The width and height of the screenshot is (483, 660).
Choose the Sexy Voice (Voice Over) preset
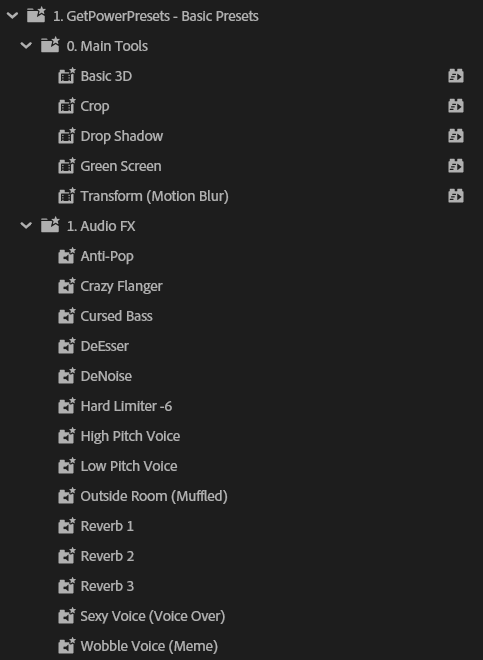click(152, 616)
